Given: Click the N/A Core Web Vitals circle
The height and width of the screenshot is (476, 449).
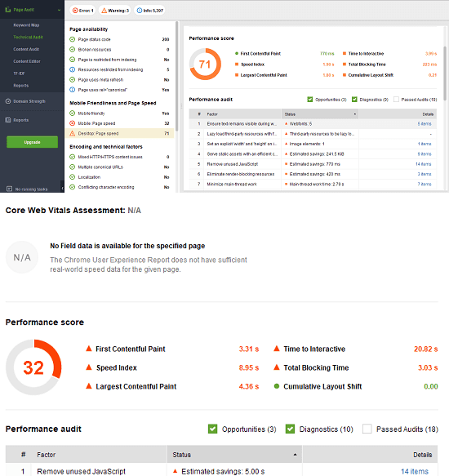Looking at the screenshot, I should pos(22,257).
